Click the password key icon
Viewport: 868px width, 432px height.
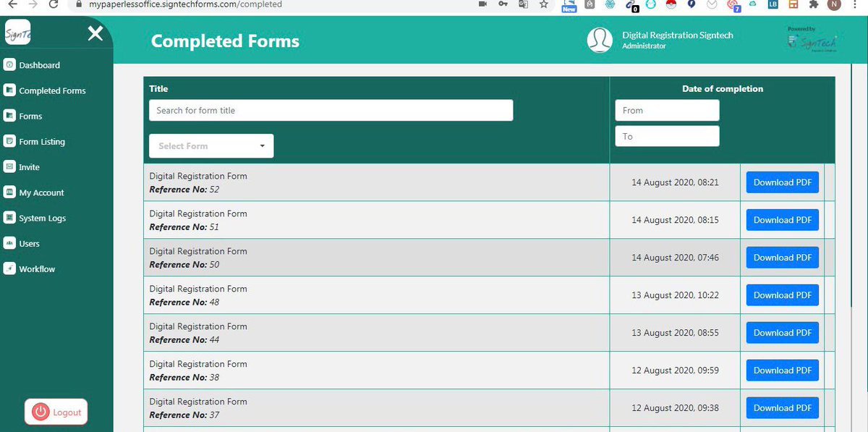tap(503, 4)
